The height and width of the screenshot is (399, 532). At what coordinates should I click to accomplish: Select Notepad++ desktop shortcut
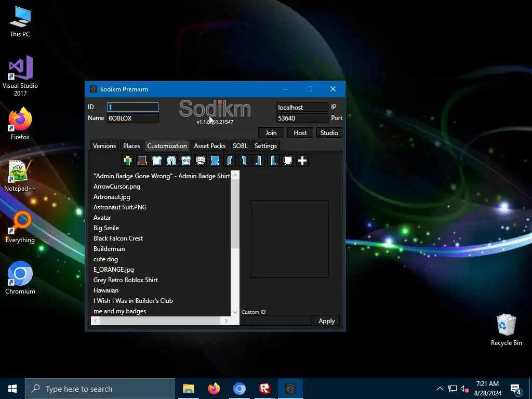tap(20, 176)
